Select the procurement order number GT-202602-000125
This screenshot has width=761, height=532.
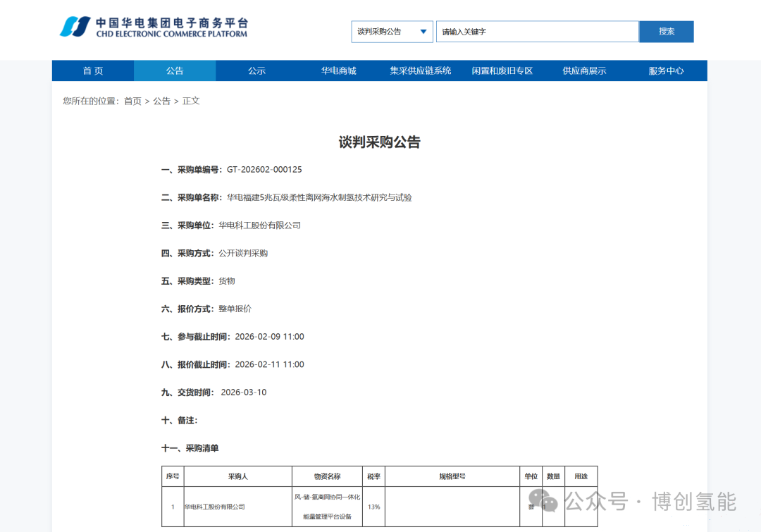click(264, 169)
